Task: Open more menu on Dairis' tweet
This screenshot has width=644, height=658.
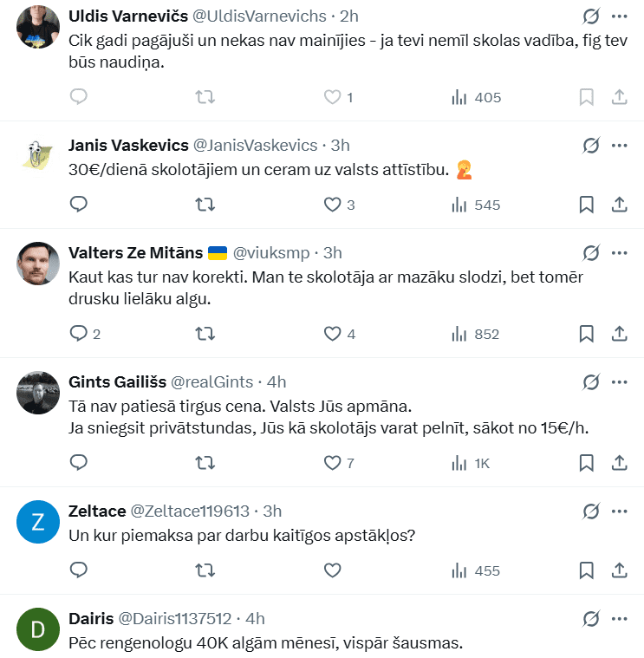Action: click(619, 619)
